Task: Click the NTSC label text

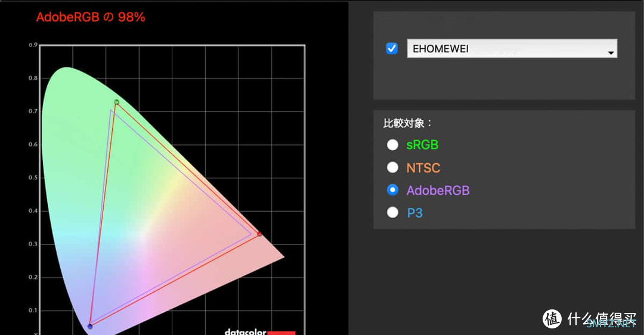Action: (423, 168)
